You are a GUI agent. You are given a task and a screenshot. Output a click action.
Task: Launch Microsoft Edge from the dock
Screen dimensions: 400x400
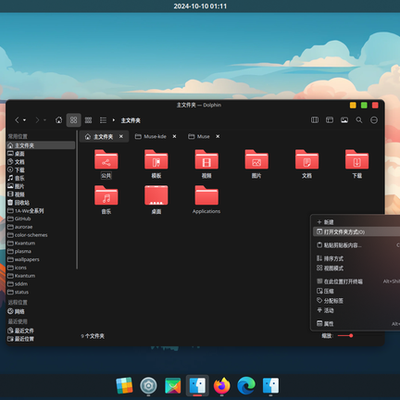pos(246,386)
